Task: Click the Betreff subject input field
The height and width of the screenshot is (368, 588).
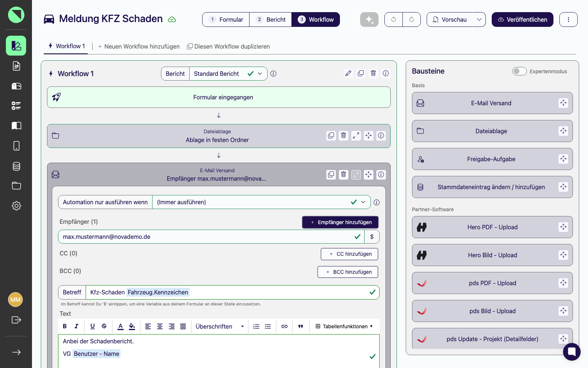Action: [x=232, y=293]
